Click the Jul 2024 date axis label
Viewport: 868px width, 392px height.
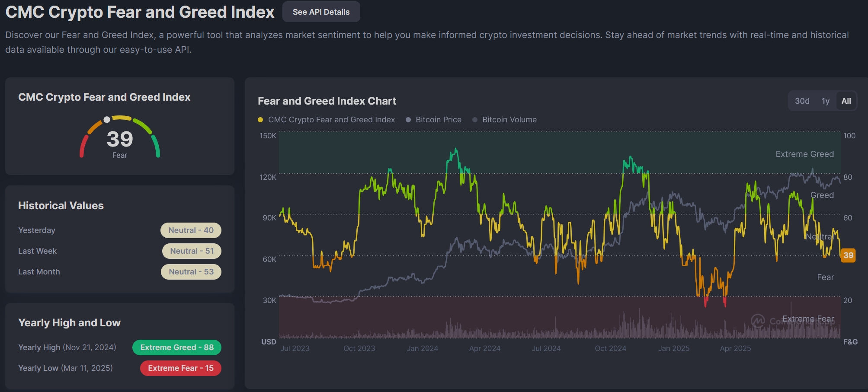[x=546, y=348]
